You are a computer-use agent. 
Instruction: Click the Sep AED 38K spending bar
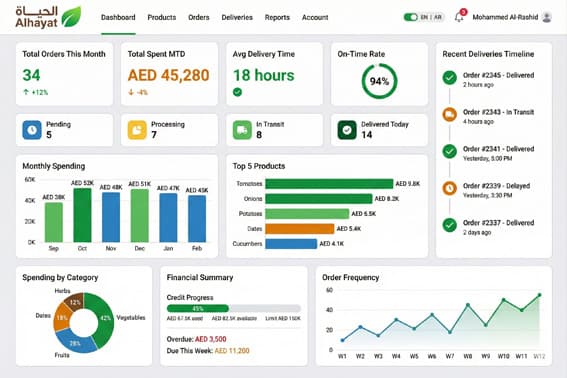tap(54, 222)
